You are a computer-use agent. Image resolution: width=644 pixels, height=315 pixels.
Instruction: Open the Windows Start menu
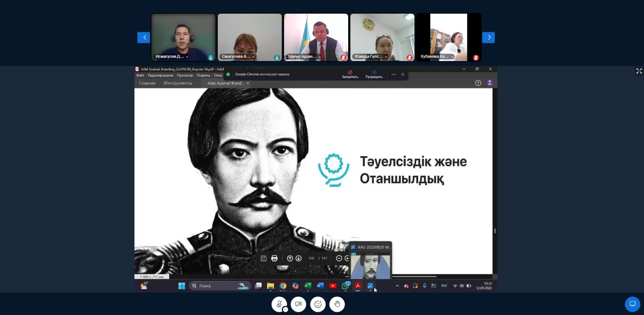(x=182, y=286)
